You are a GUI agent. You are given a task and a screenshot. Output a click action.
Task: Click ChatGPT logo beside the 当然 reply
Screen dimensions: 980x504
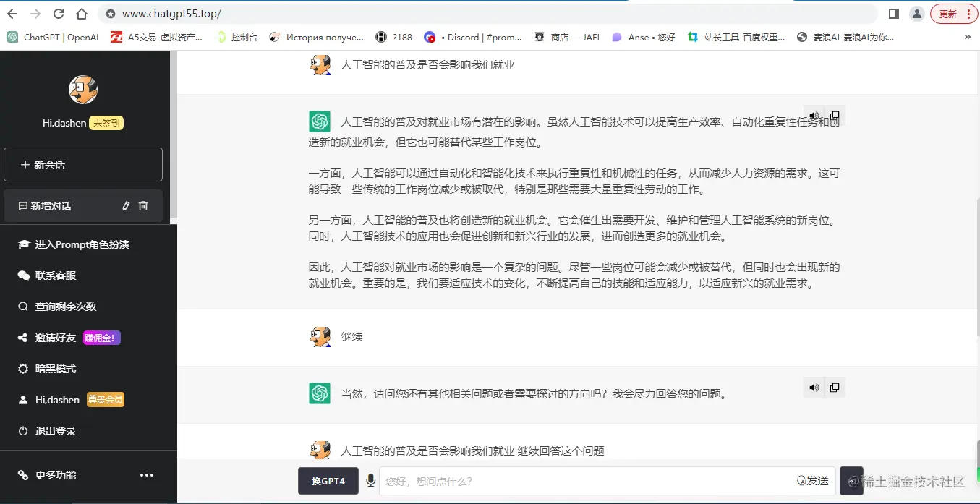[320, 393]
